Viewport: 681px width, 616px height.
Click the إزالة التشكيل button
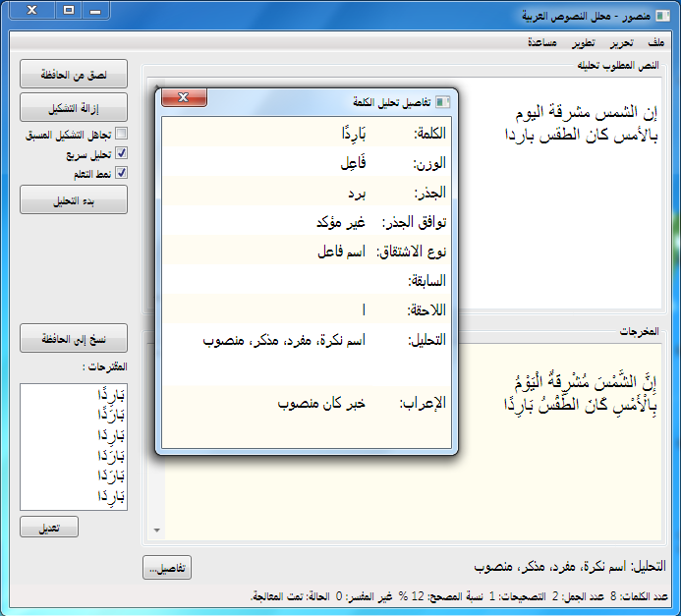coord(74,107)
